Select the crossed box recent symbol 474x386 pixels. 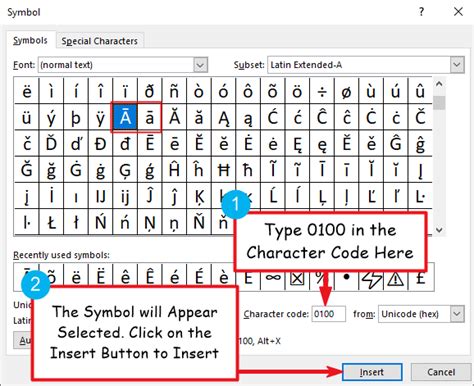pos(297,280)
